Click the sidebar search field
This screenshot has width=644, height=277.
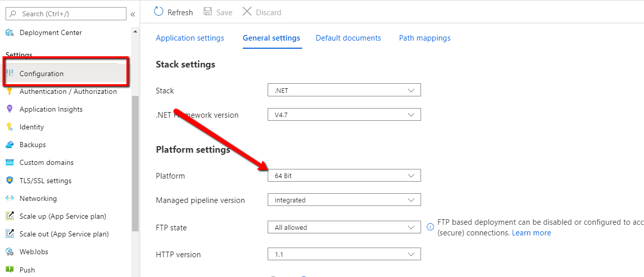[66, 14]
